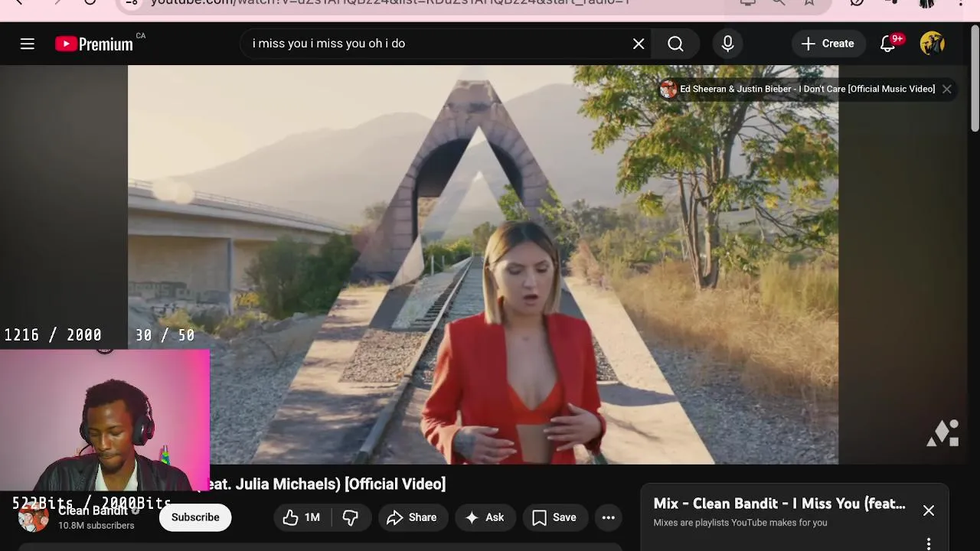The width and height of the screenshot is (980, 551).
Task: Click the music video player area
Action: pyautogui.click(x=483, y=265)
